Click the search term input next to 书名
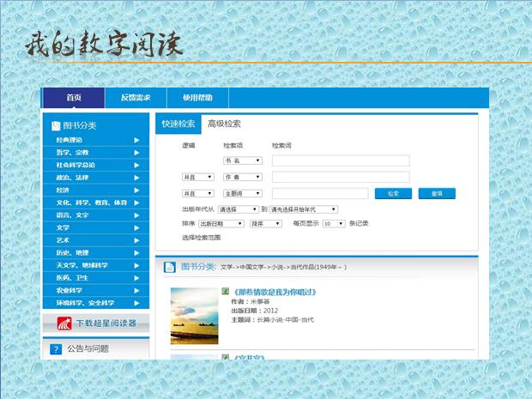The height and width of the screenshot is (399, 532). pos(341,160)
